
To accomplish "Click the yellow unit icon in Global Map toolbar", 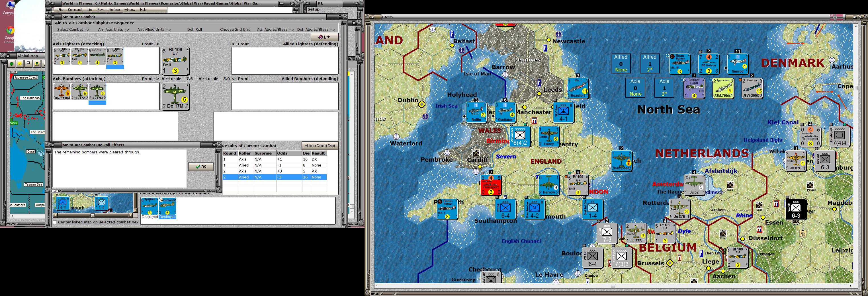I will (x=37, y=64).
